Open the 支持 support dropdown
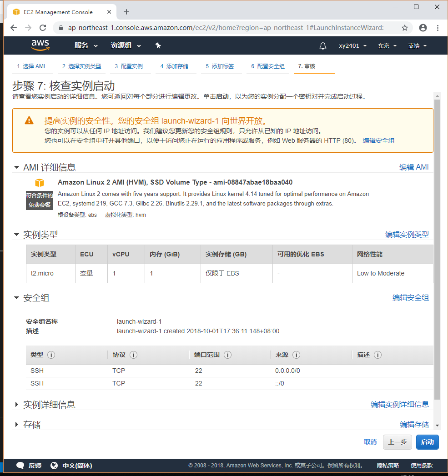The height and width of the screenshot is (476, 448). (x=418, y=46)
